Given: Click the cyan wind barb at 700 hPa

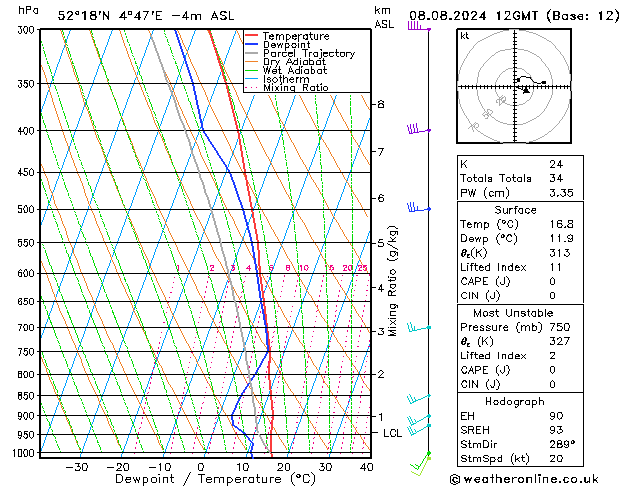Looking at the screenshot, I should 417,326.
